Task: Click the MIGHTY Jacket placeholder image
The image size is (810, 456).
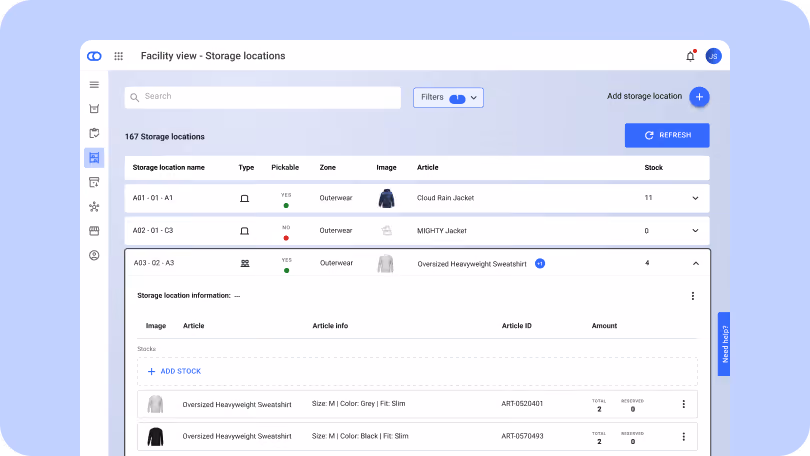Action: coord(386,231)
